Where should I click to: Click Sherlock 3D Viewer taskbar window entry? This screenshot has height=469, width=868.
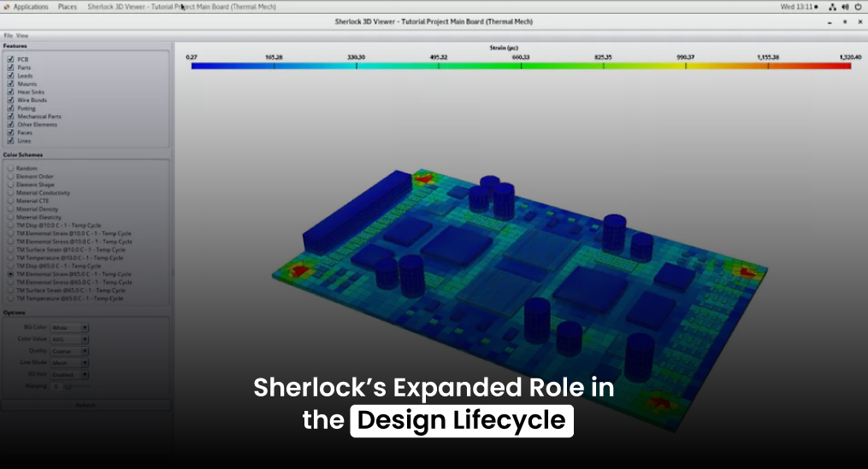[181, 7]
